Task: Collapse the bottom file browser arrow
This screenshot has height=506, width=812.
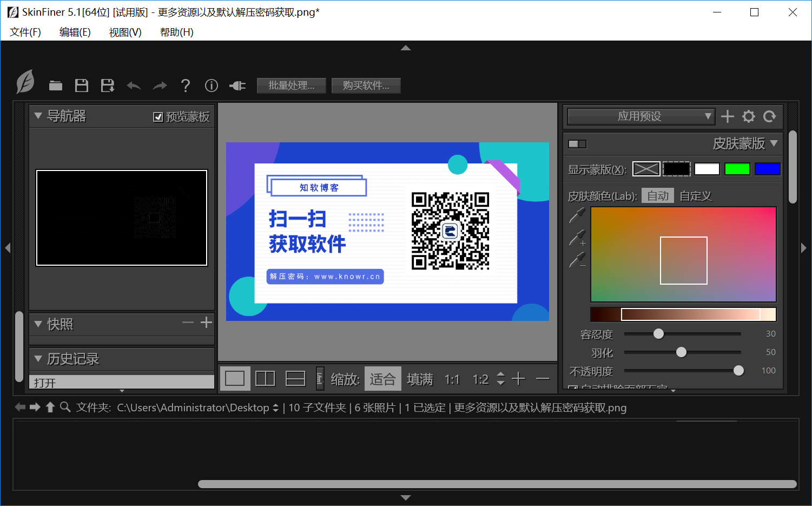Action: (406, 497)
